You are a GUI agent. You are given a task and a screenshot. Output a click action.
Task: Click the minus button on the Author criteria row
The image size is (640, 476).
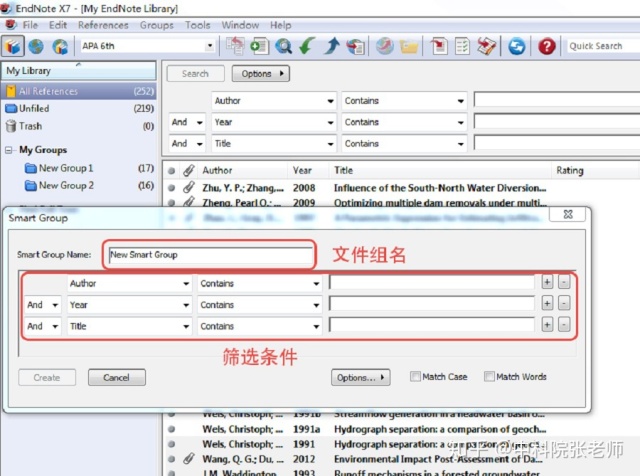click(x=564, y=282)
